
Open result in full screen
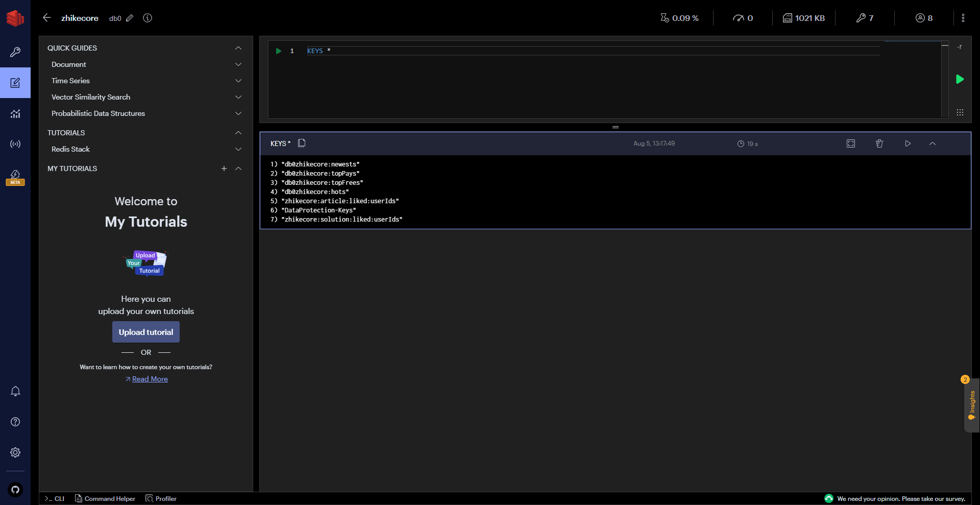[x=851, y=143]
